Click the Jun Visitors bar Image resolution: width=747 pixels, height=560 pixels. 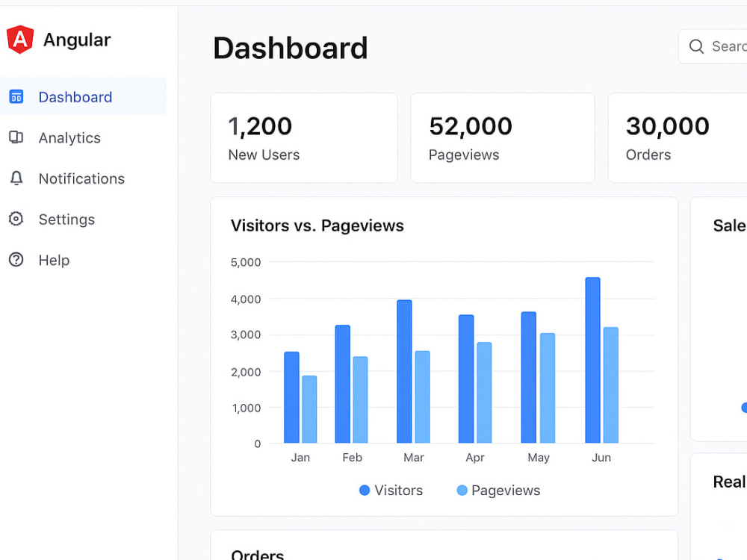[592, 360]
